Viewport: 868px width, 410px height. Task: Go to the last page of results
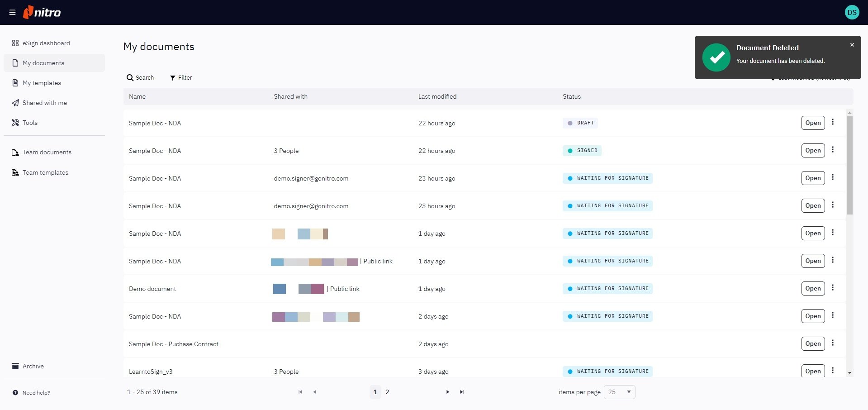tap(461, 392)
